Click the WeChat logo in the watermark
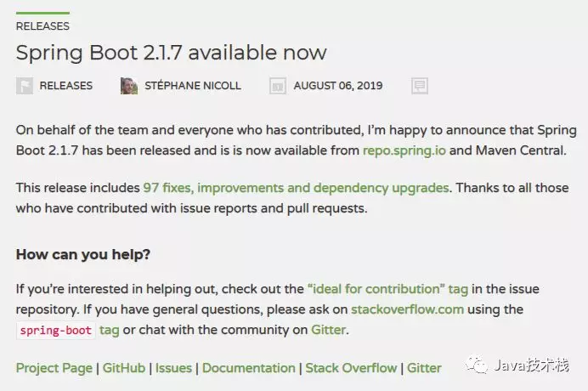588x391 pixels. [476, 365]
